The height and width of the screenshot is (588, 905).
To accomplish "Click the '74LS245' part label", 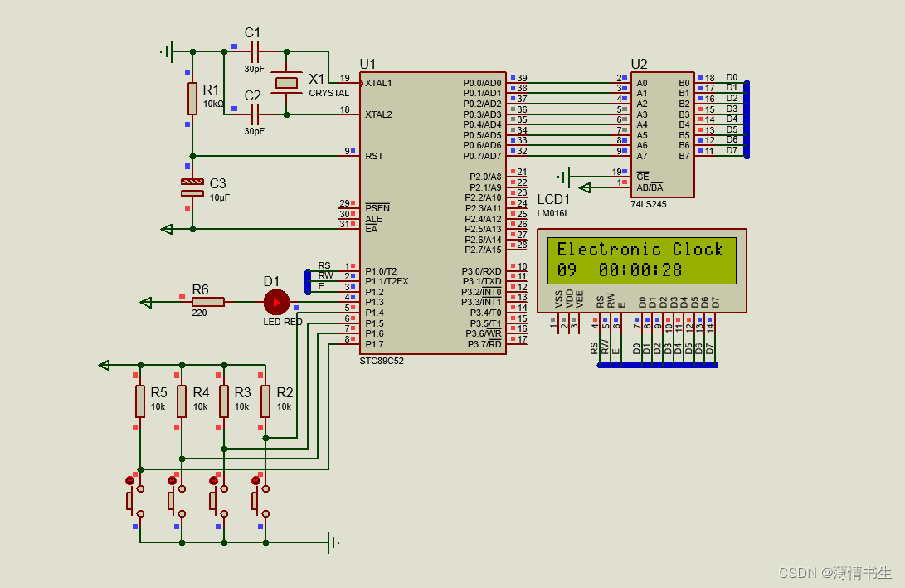I will pyautogui.click(x=649, y=204).
